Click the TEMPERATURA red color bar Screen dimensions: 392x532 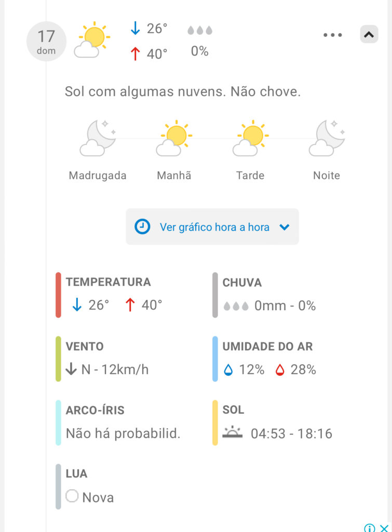pos(58,295)
